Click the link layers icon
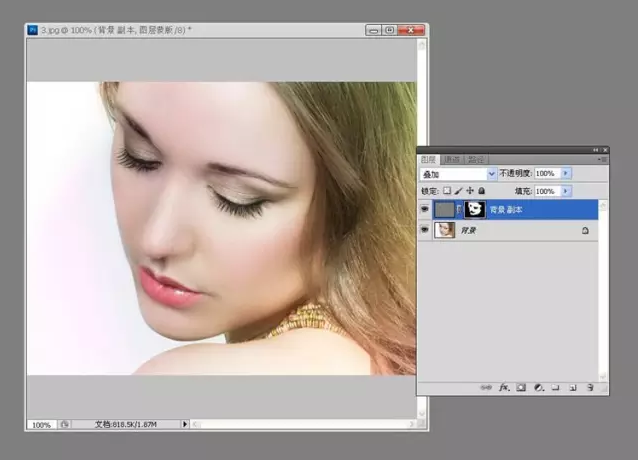This screenshot has height=460, width=638. tap(486, 387)
